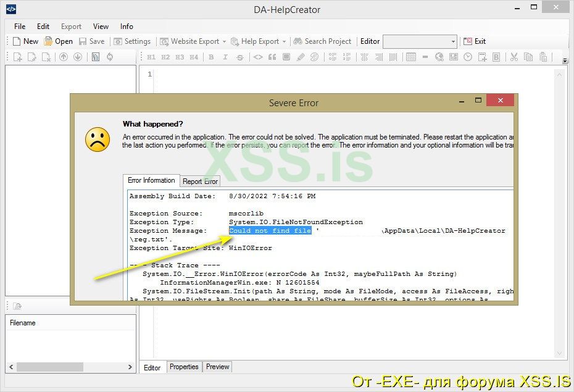This screenshot has height=392, width=574.
Task: Click the scissors cut icon
Action: (514, 57)
